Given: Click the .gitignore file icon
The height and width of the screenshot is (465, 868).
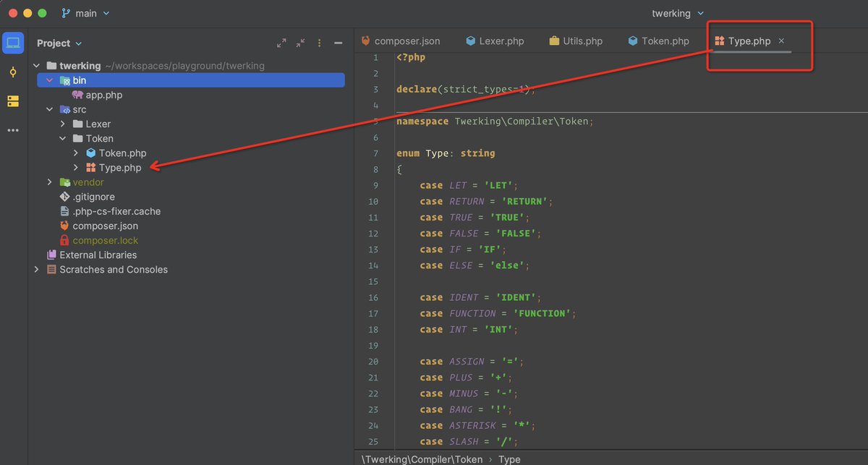Looking at the screenshot, I should pos(65,197).
